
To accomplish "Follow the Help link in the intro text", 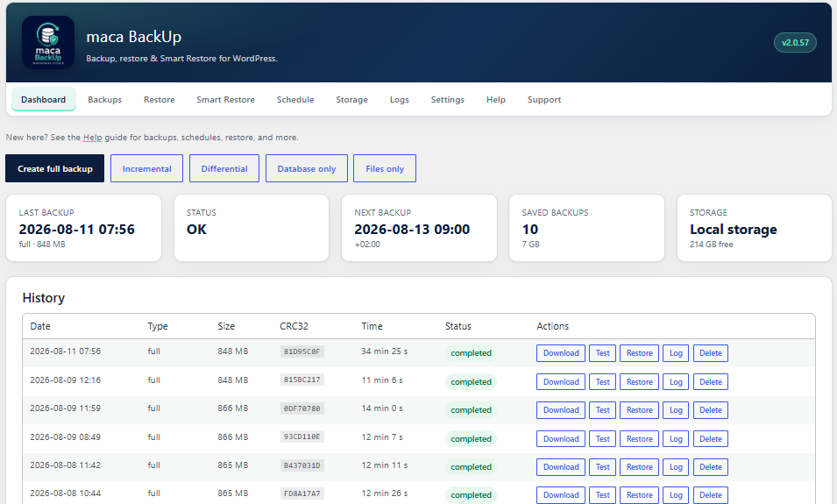I will (x=92, y=138).
